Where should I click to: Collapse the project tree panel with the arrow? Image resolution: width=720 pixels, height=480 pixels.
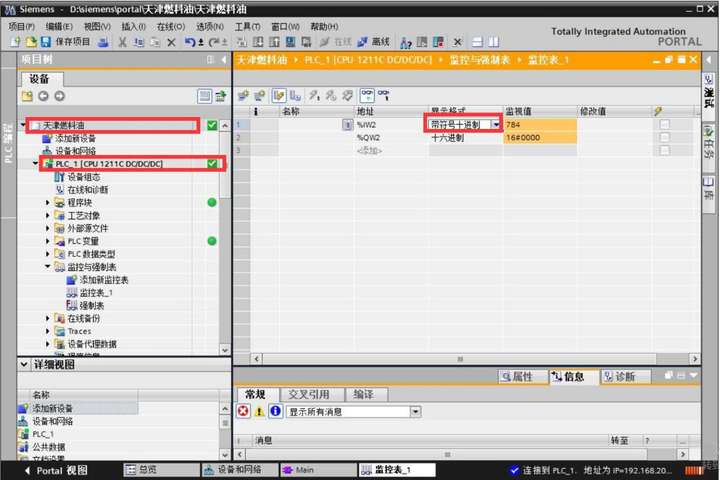[224, 60]
